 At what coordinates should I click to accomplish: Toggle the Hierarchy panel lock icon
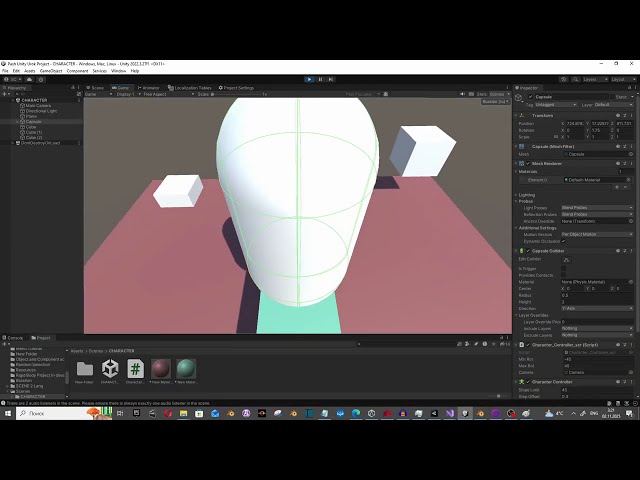point(73,88)
